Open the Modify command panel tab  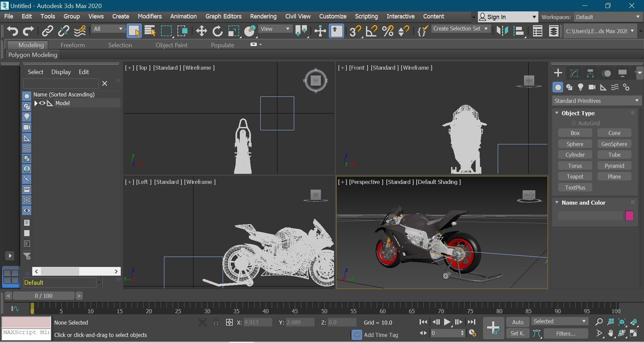tap(574, 73)
